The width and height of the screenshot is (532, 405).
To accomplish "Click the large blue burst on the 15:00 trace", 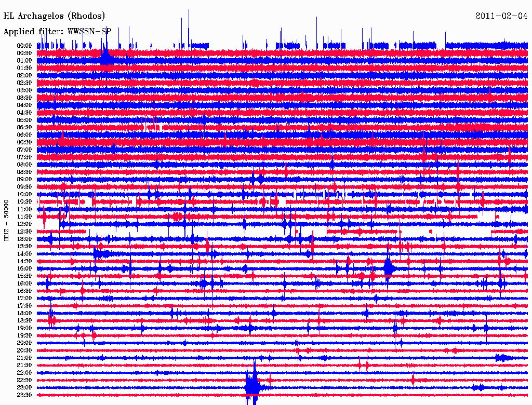I will (x=389, y=267).
